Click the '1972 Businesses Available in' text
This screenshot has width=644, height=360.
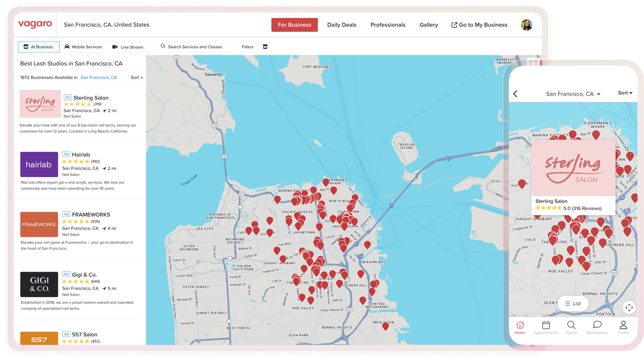(49, 78)
